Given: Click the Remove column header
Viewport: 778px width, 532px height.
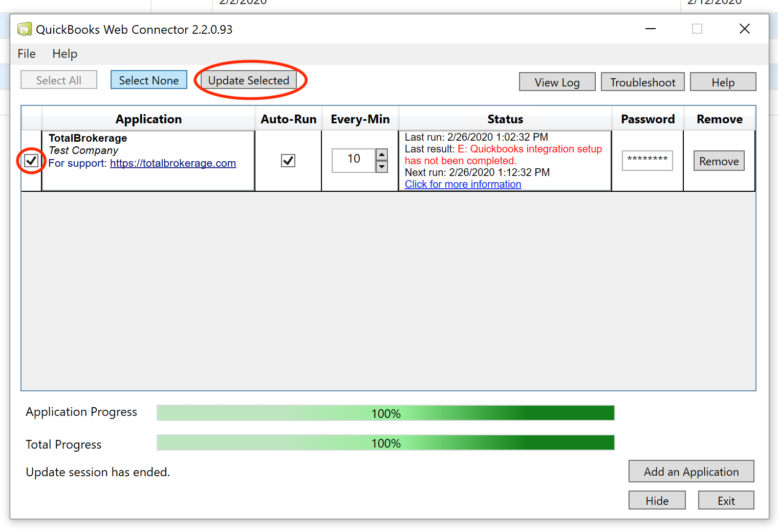Looking at the screenshot, I should click(720, 119).
